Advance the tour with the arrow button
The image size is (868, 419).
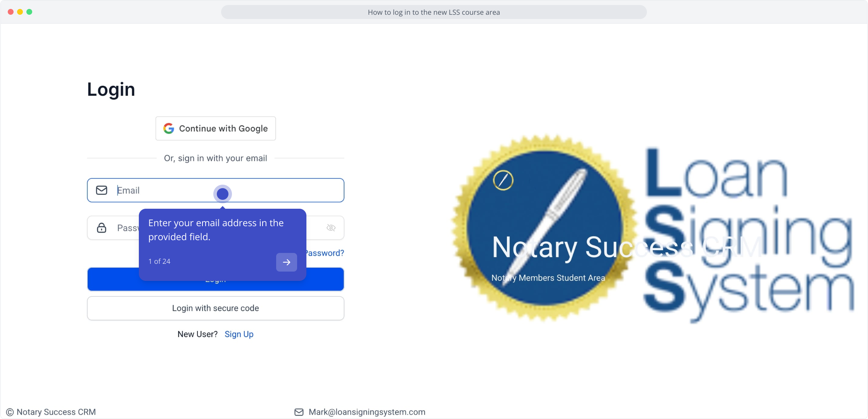tap(287, 262)
